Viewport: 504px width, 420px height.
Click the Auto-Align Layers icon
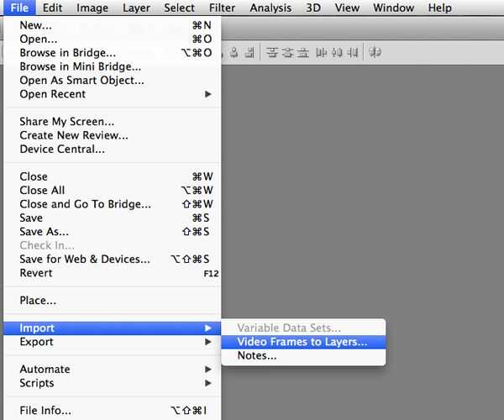coord(375,52)
